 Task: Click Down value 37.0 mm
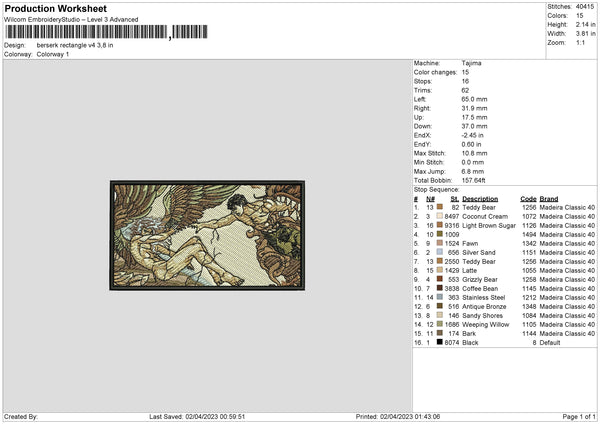(474, 126)
